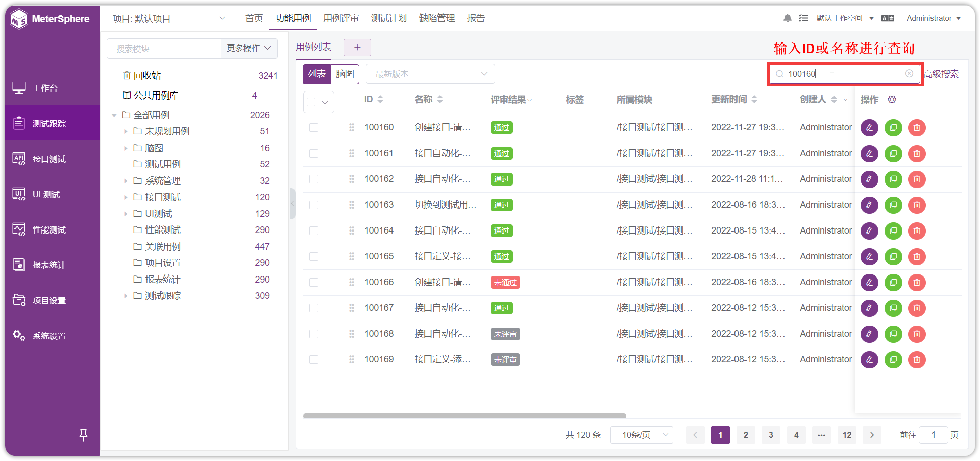The height and width of the screenshot is (461, 980).
Task: Open the 缺陷管理 tab
Action: tap(437, 18)
